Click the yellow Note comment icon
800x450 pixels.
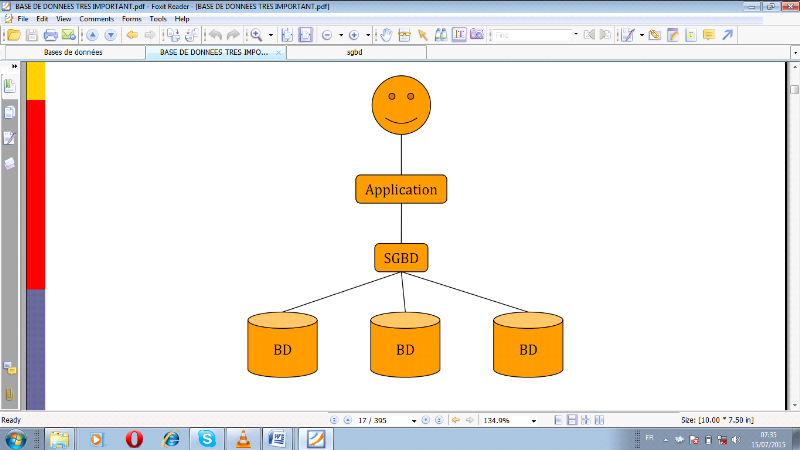pos(709,35)
